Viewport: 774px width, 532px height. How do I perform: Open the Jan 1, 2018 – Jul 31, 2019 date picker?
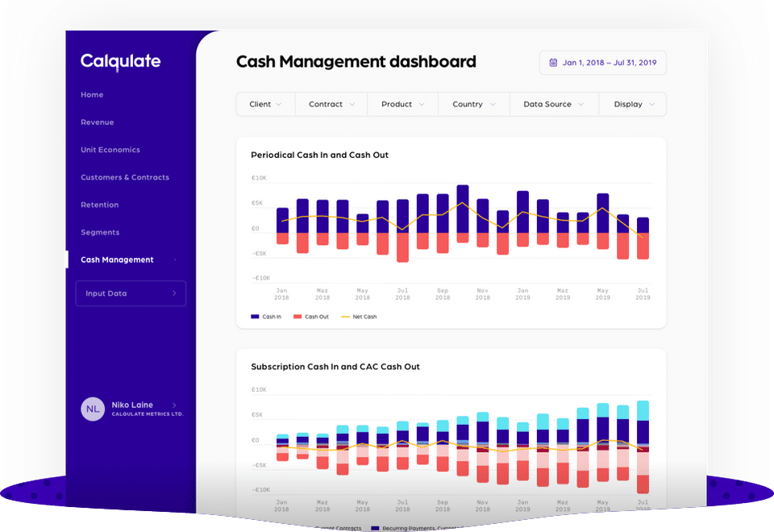(603, 63)
